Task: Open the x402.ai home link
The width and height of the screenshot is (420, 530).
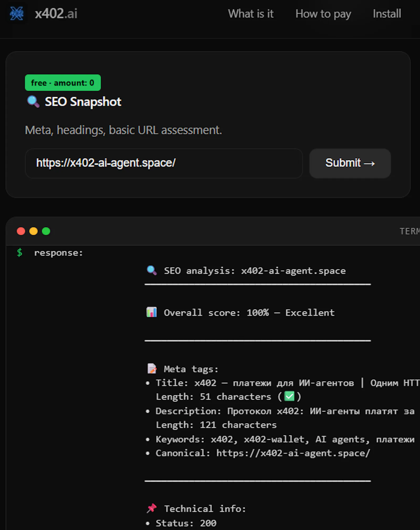Action: (56, 14)
